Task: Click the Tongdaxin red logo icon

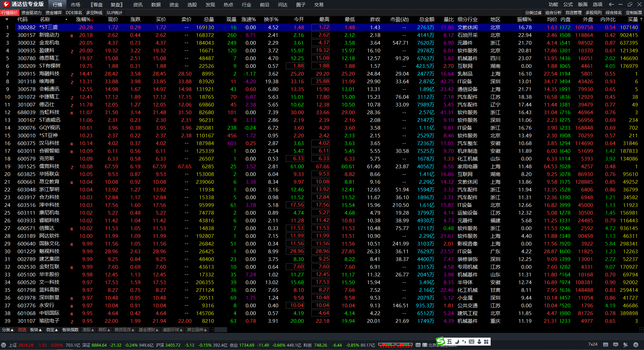Action: [6, 4]
